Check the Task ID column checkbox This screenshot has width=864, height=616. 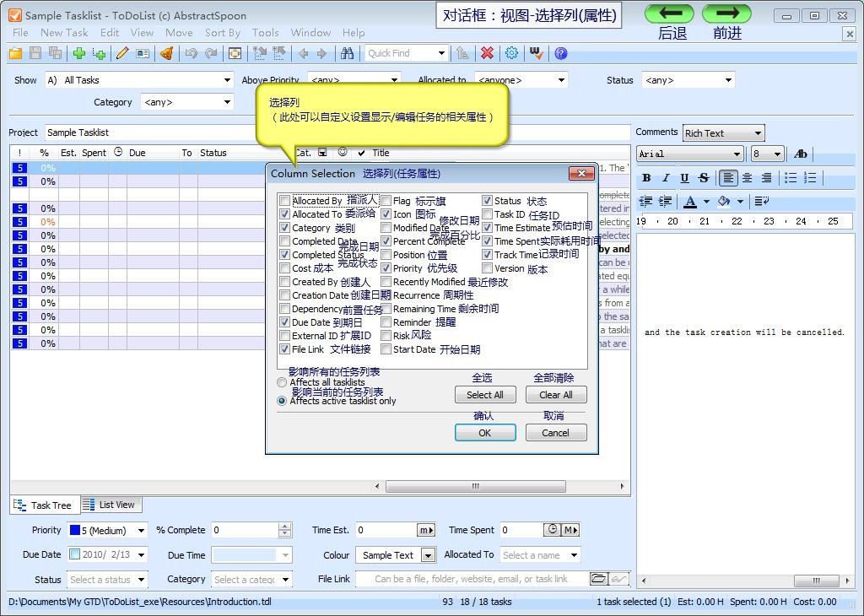[x=488, y=214]
